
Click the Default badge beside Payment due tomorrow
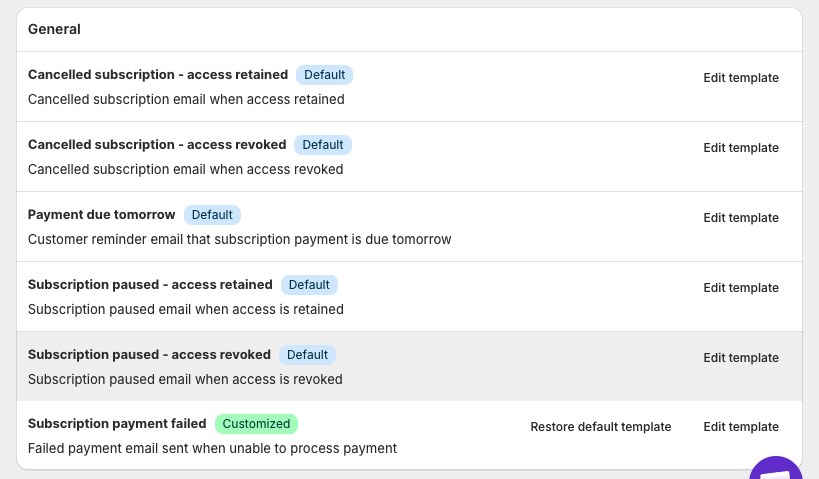212,215
